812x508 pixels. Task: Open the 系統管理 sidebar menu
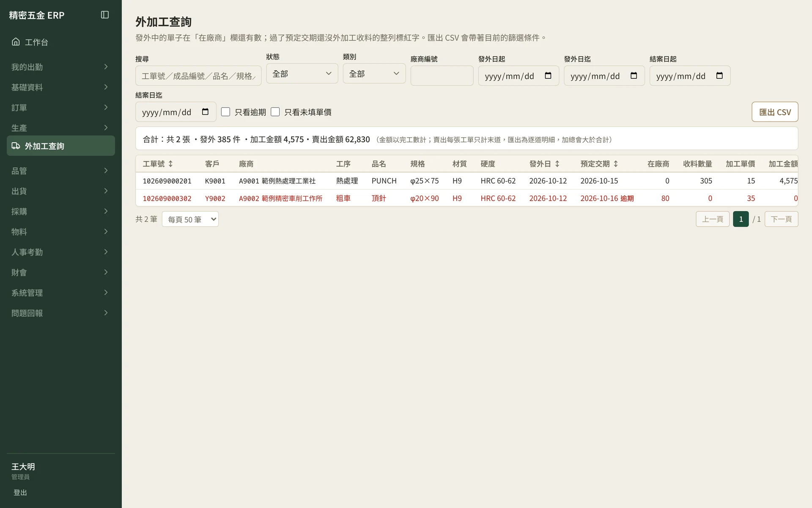click(60, 293)
